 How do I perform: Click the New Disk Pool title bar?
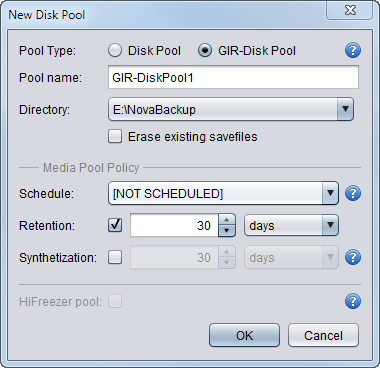pyautogui.click(x=167, y=15)
